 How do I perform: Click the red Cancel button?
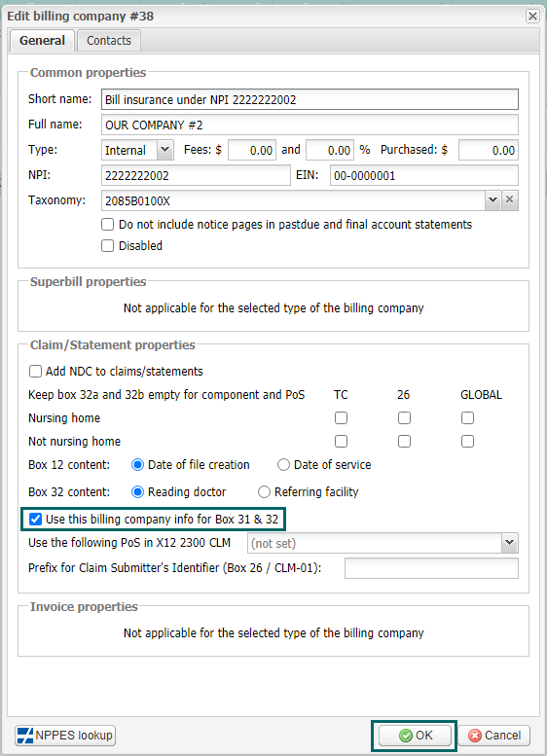[493, 736]
